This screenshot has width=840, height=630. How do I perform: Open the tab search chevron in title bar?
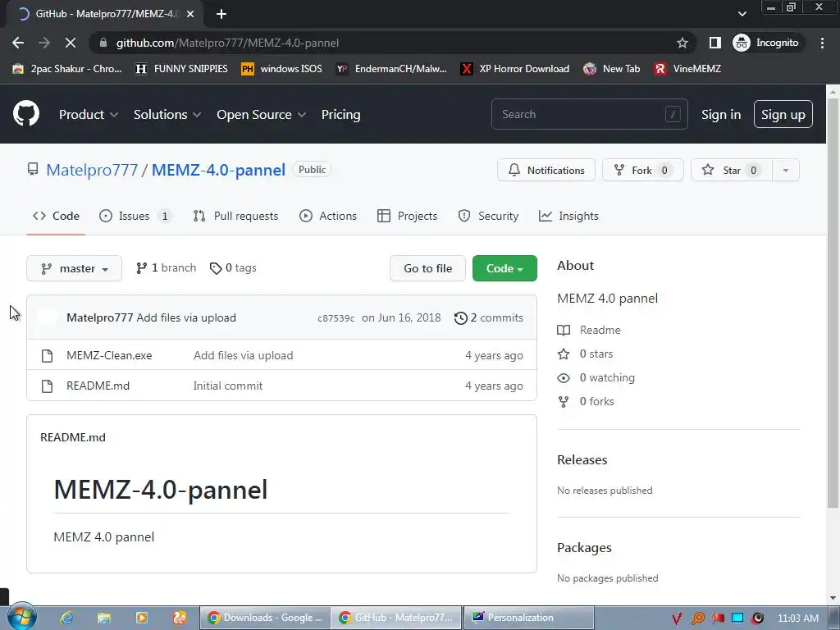[x=742, y=14]
